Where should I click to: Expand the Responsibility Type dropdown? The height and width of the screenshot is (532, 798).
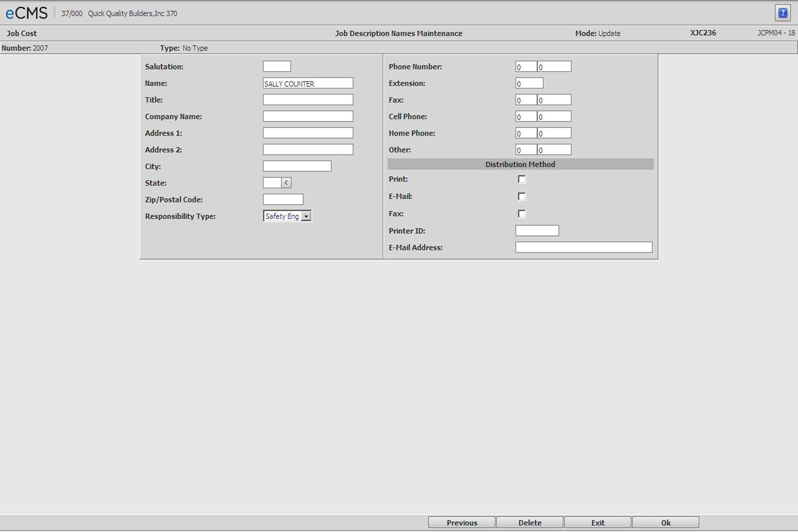click(x=306, y=216)
